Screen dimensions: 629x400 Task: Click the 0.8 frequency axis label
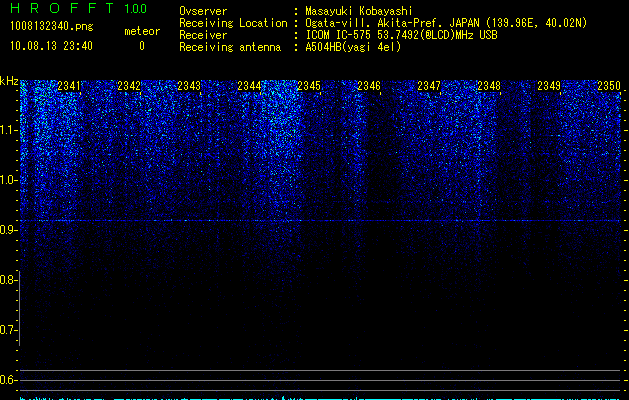[x=8, y=280]
